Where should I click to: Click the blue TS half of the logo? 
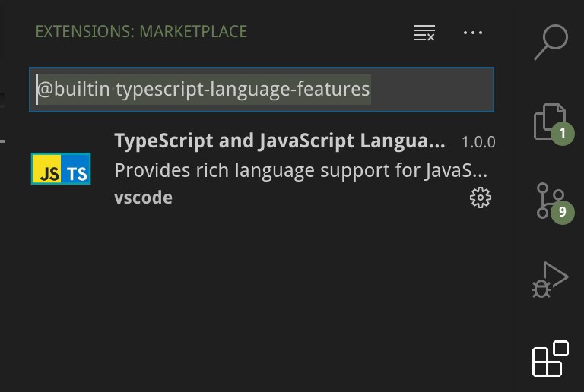point(75,169)
